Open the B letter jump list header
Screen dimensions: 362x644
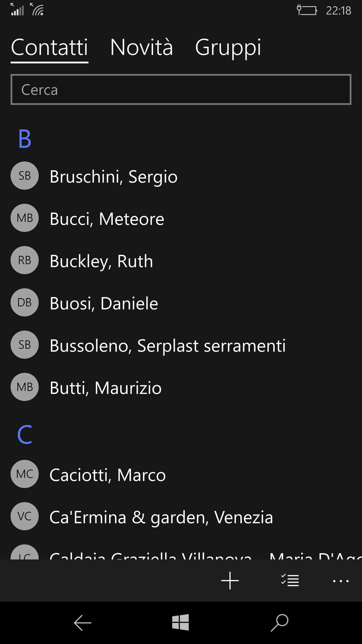pos(25,139)
